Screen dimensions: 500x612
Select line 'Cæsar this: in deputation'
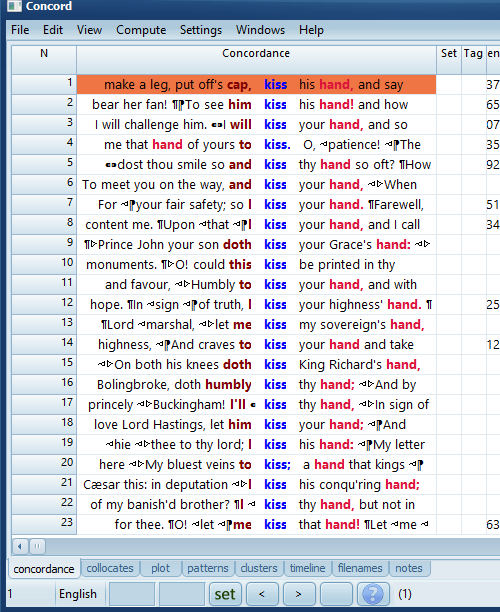(x=256, y=484)
